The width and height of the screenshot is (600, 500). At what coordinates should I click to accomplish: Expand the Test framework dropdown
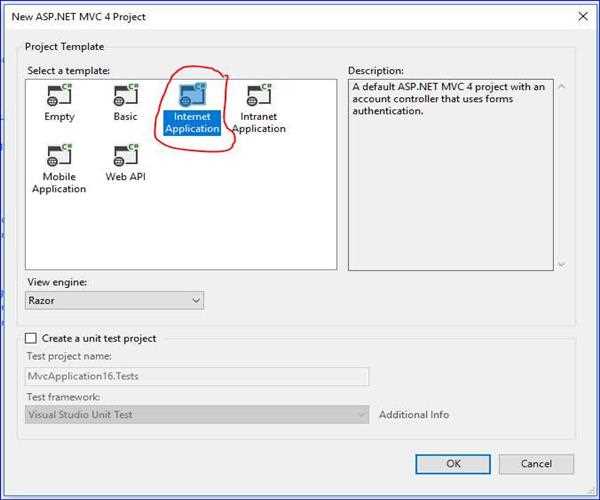pyautogui.click(x=197, y=414)
